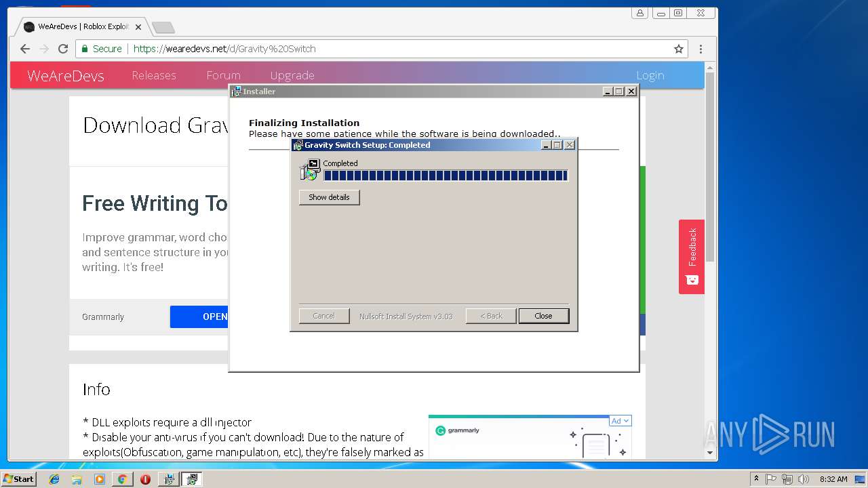Click the Secure padlock site info
The width and height of the screenshot is (868, 488).
102,49
